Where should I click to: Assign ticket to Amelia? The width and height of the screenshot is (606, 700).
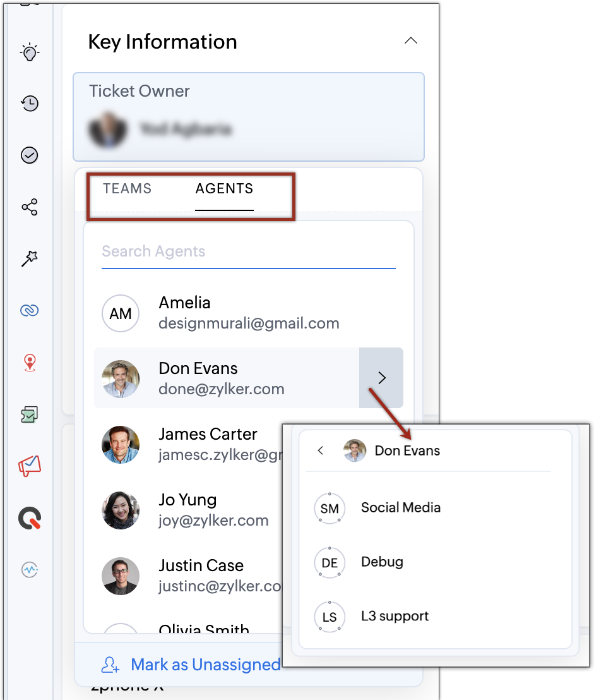coord(249,313)
